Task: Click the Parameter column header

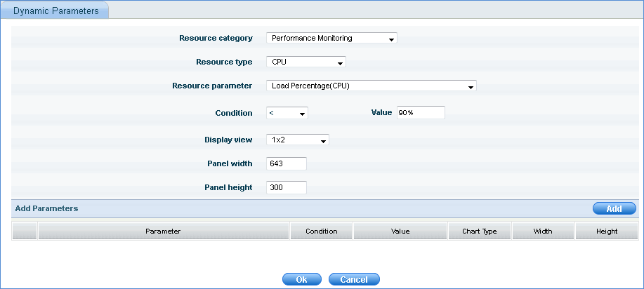Action: point(163,231)
